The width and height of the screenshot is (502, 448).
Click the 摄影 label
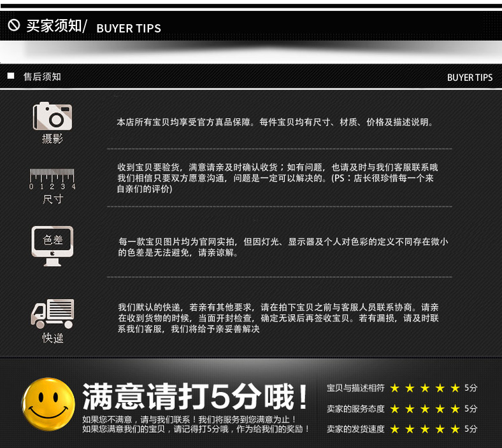(52, 139)
